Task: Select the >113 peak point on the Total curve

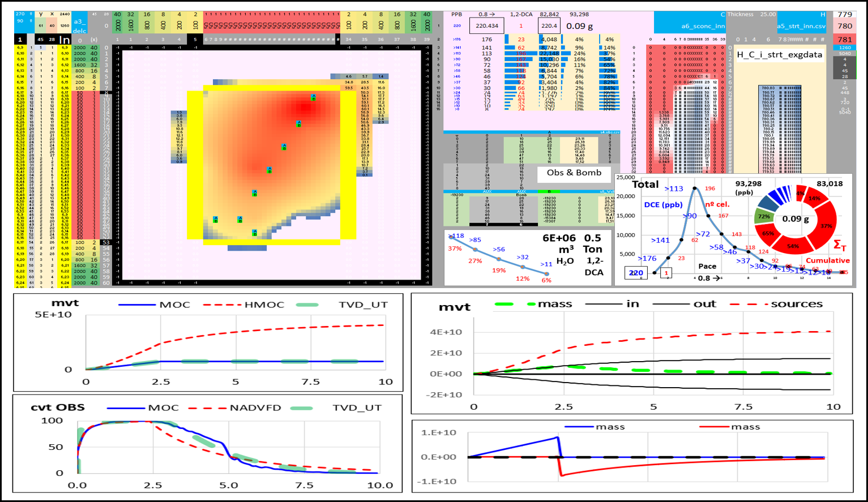Action: pos(694,188)
